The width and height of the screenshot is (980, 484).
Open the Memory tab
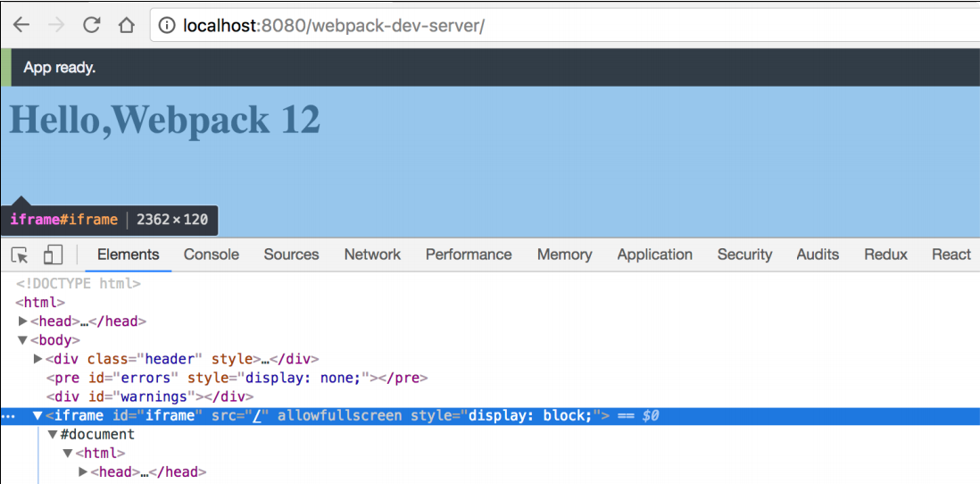tap(564, 255)
